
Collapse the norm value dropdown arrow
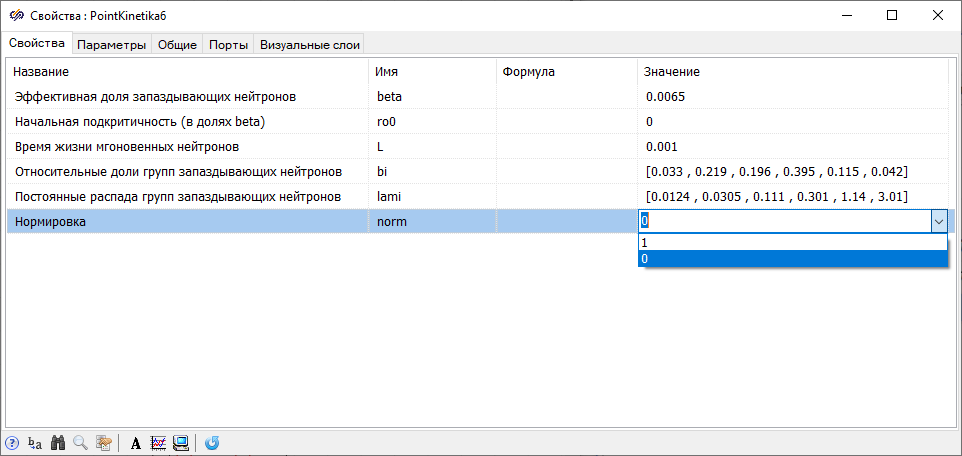(x=937, y=222)
